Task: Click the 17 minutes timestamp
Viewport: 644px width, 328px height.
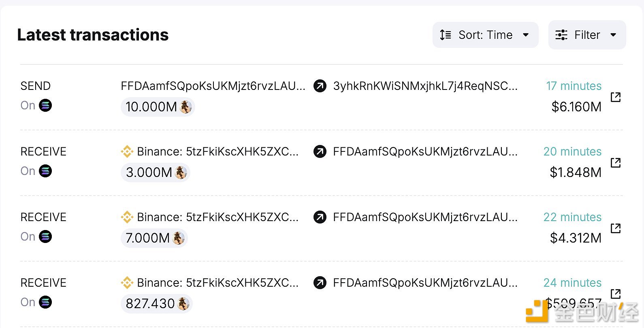Action: [x=574, y=86]
